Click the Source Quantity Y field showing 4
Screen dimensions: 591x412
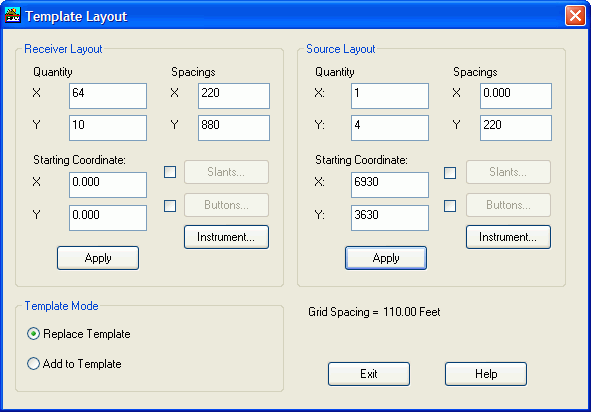[x=390, y=128]
